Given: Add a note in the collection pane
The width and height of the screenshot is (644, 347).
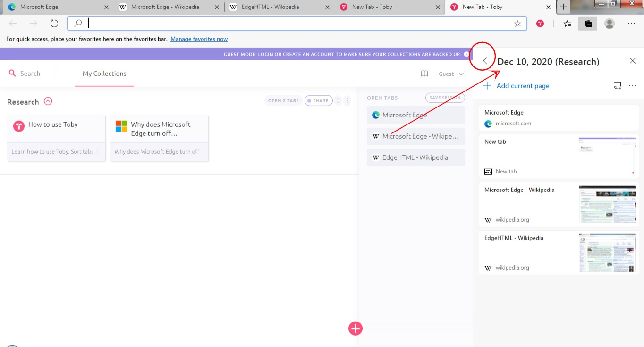Looking at the screenshot, I should pos(617,86).
